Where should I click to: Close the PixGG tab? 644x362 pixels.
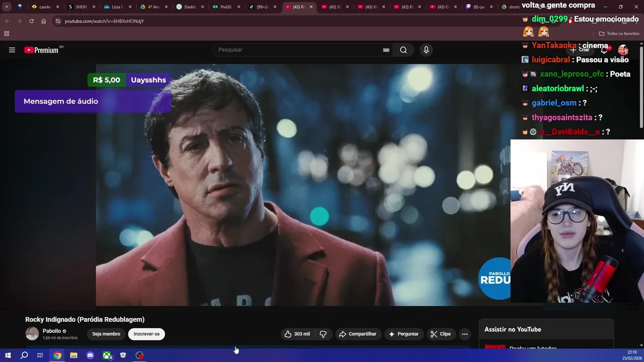pos(238,7)
